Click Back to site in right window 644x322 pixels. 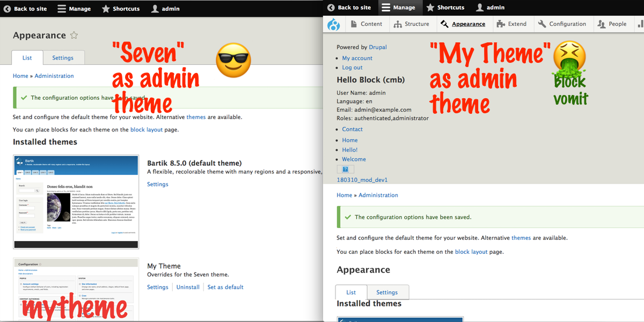(349, 8)
